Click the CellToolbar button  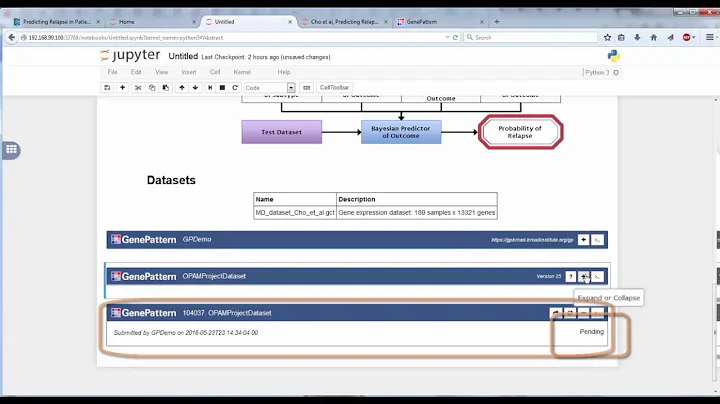click(x=334, y=88)
